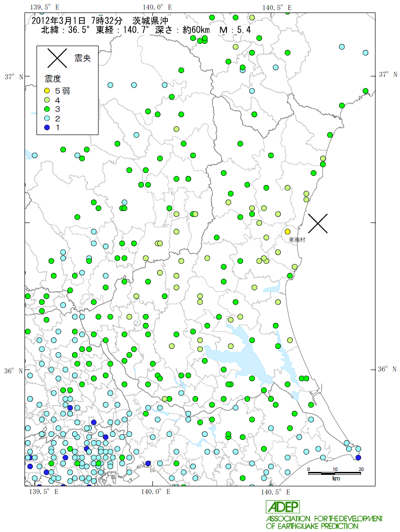This screenshot has width=400, height=532.
Task: Click the 震央 label in the legend
Action: pyautogui.click(x=82, y=58)
